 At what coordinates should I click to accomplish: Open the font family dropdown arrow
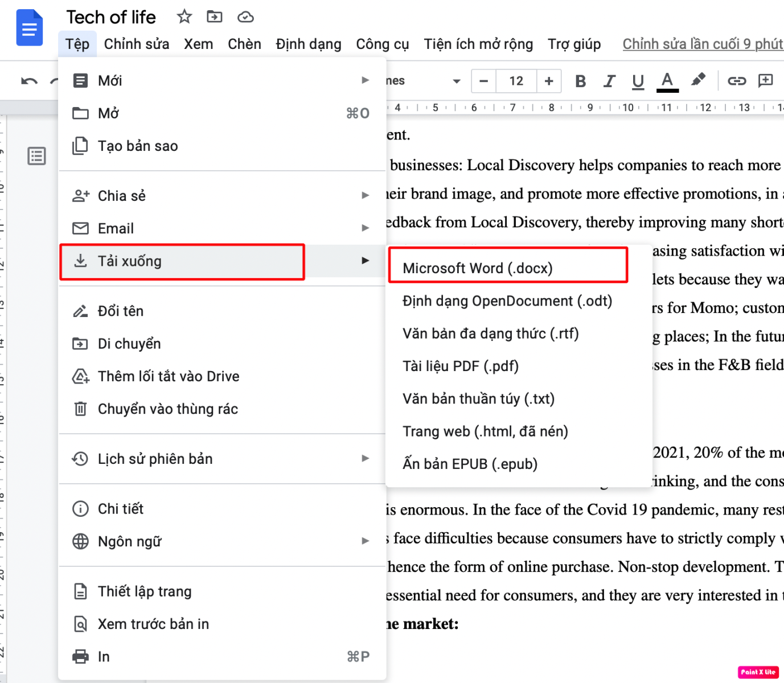457,81
